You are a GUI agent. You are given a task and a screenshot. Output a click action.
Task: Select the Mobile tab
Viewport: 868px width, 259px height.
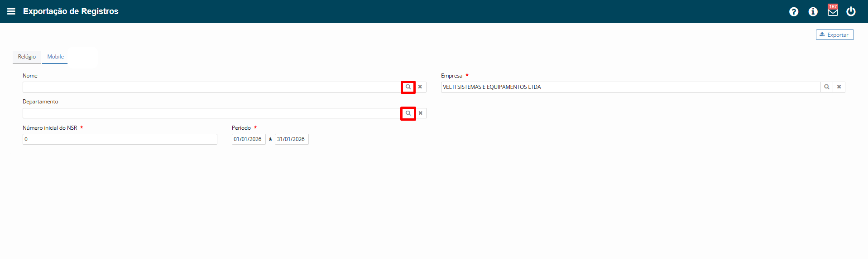click(x=55, y=57)
